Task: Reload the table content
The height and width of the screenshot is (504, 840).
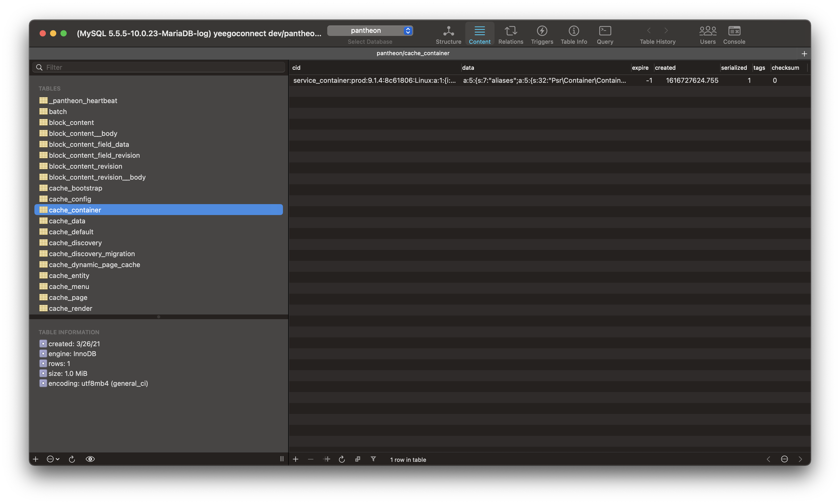Action: click(x=342, y=459)
